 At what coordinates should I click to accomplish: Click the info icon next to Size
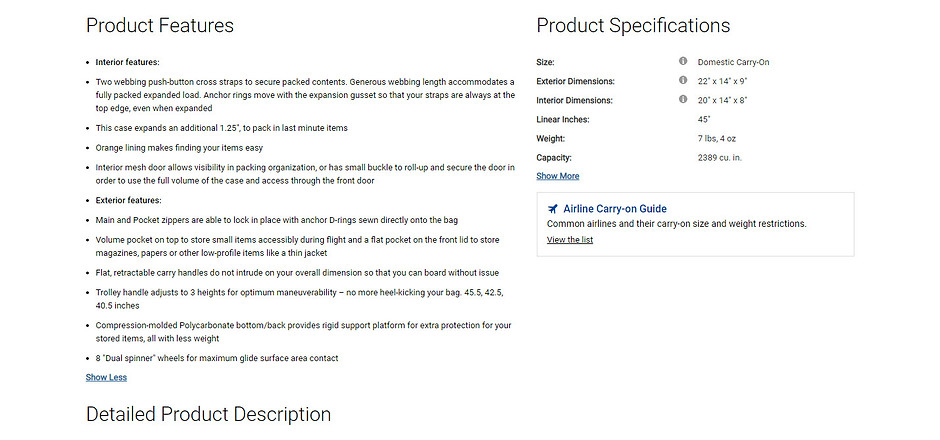pyautogui.click(x=683, y=61)
